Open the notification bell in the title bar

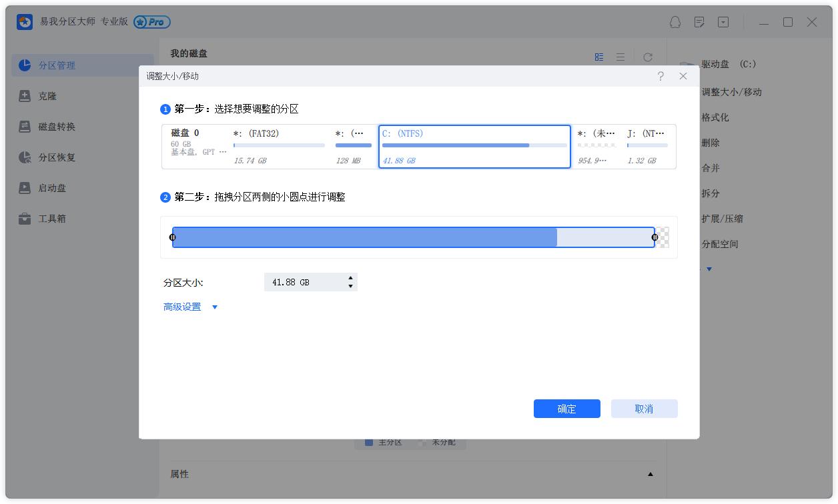(675, 22)
